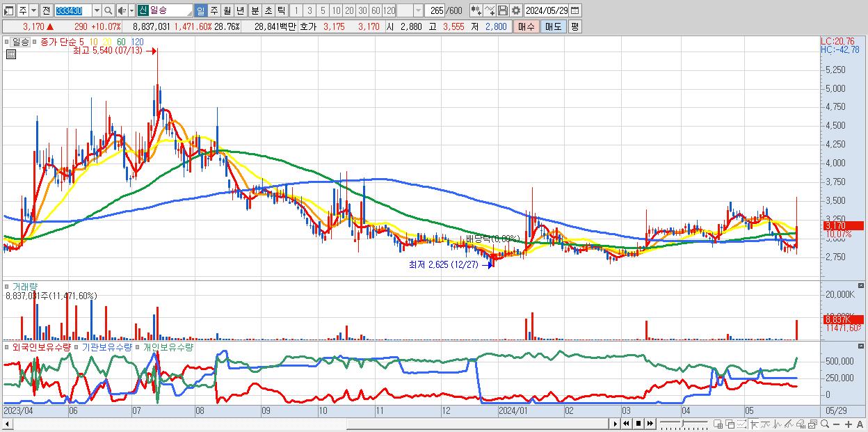
Task: Toggle the small square before 일승 label
Action: coord(8,42)
